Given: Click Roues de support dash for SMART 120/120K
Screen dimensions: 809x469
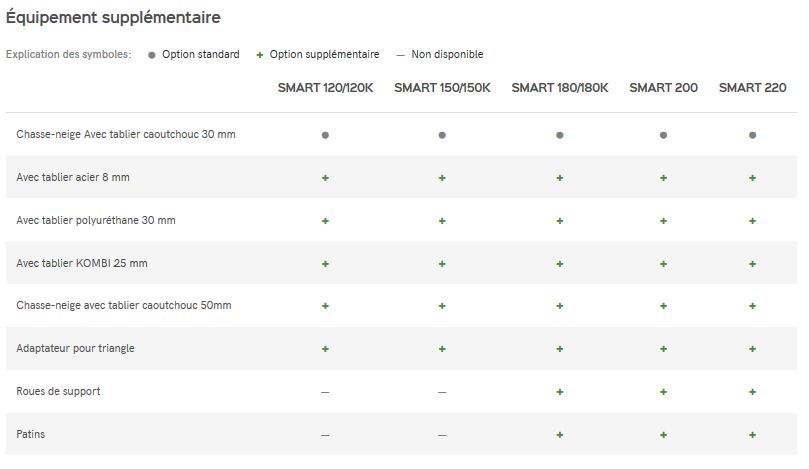Looking at the screenshot, I should 325,392.
